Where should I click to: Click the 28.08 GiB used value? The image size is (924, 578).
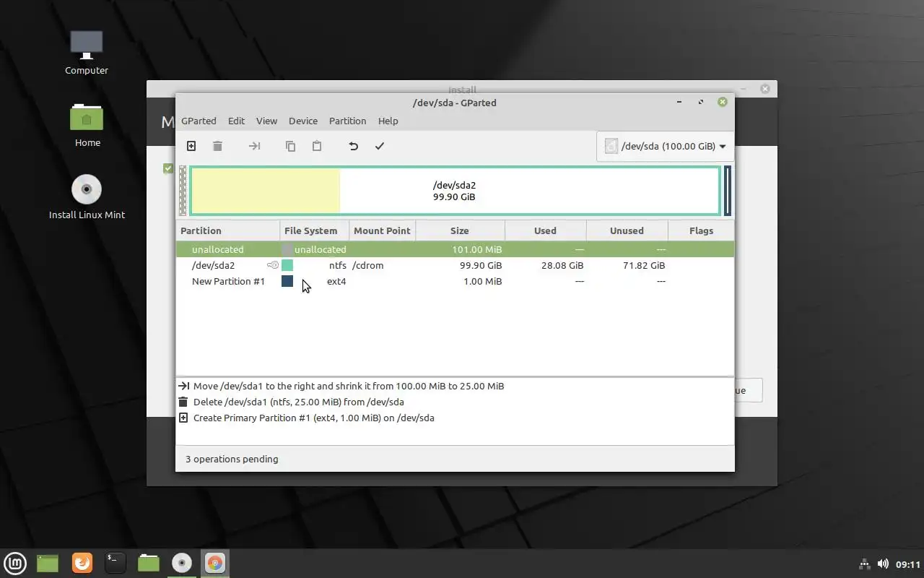[562, 265]
